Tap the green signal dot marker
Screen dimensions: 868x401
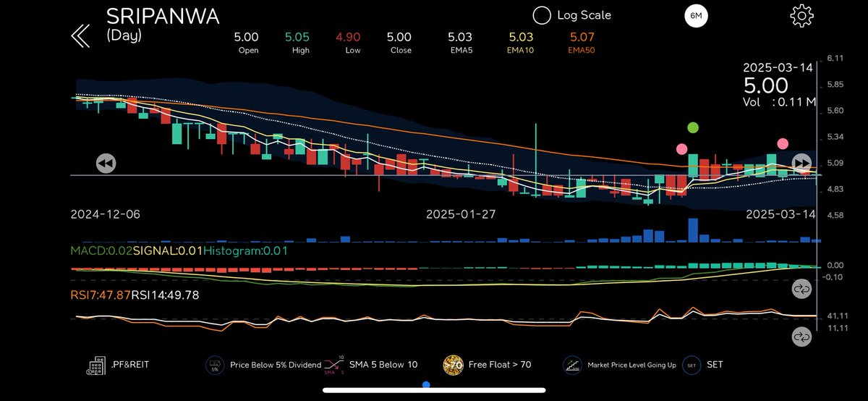tap(693, 128)
